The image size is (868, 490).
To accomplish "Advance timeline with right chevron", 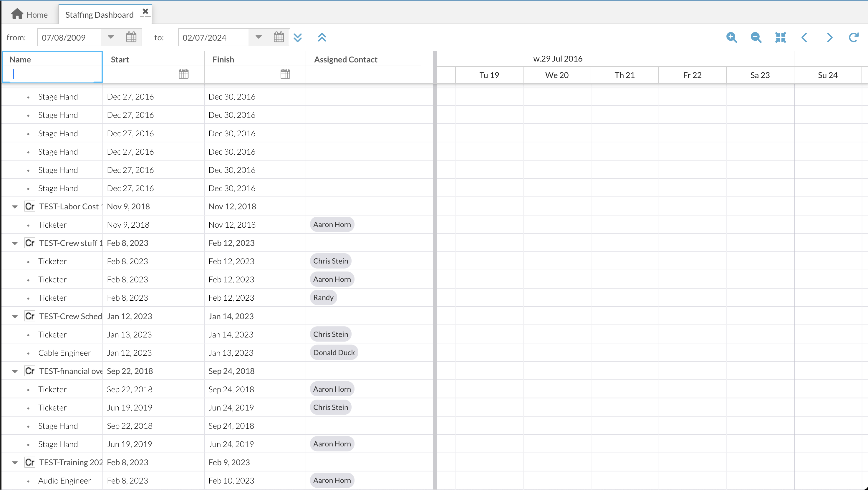I will pos(829,37).
